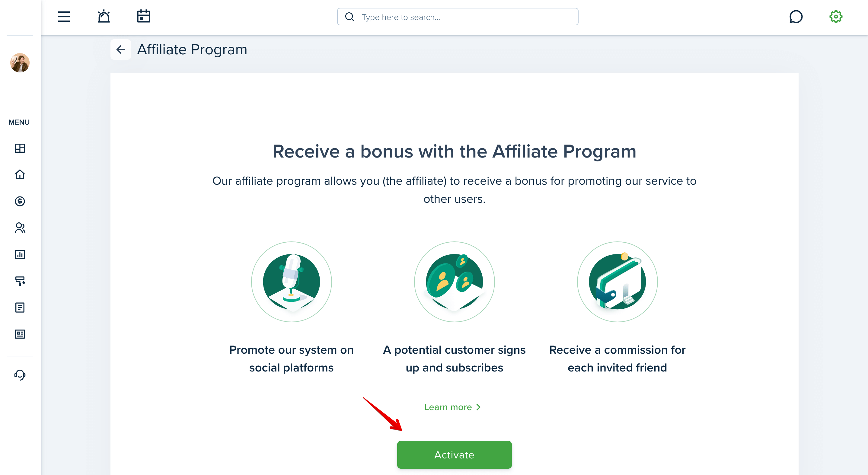Open the calendar icon in top bar
This screenshot has height=475, width=868.
144,17
